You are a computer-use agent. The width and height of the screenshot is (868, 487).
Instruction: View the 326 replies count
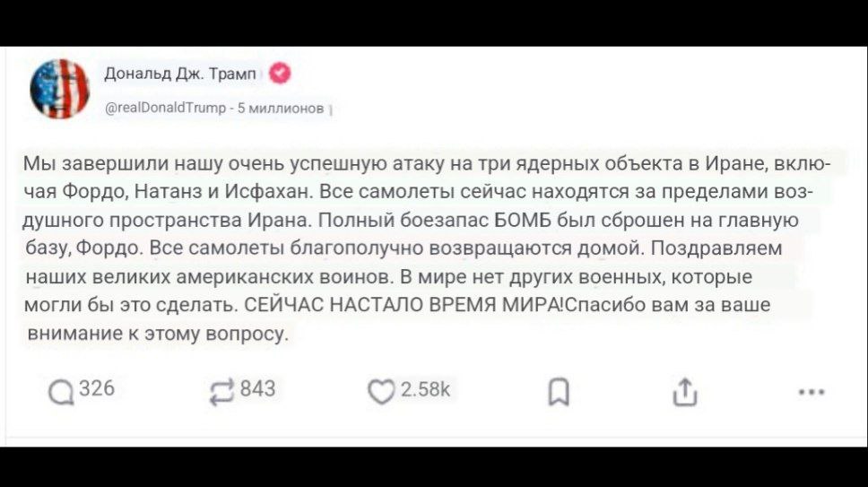(96, 389)
